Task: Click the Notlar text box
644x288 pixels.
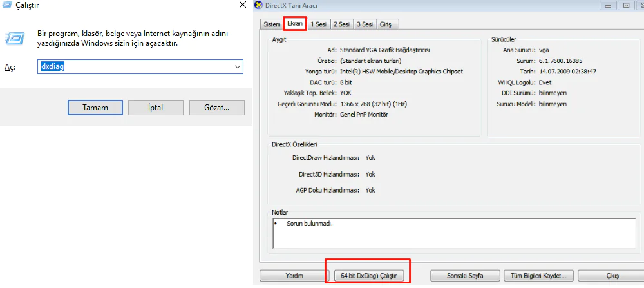Action: click(454, 233)
